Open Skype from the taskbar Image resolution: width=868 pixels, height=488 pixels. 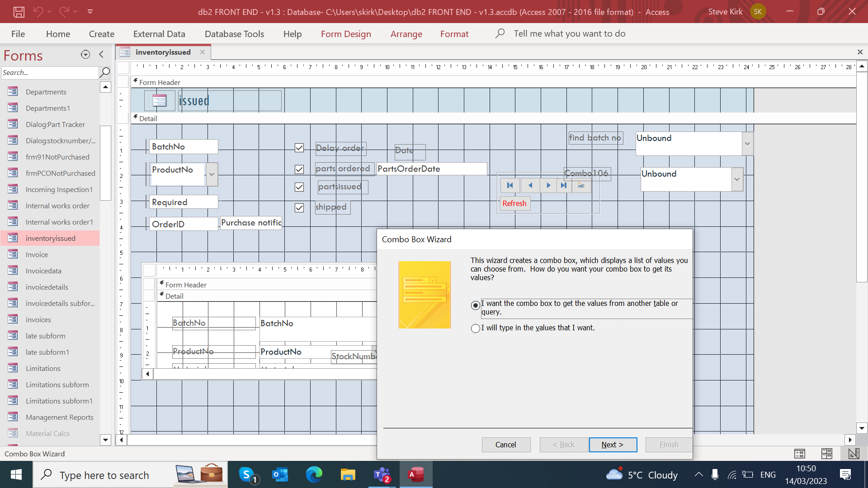(248, 475)
